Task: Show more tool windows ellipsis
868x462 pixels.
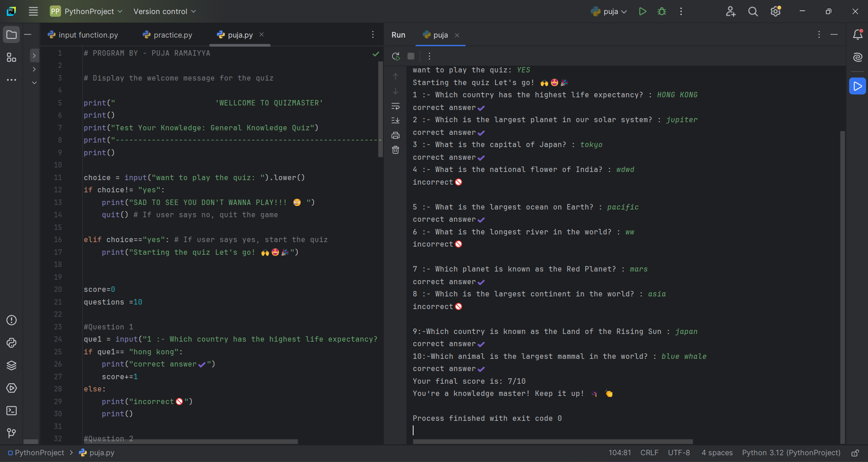Action: click(x=11, y=80)
